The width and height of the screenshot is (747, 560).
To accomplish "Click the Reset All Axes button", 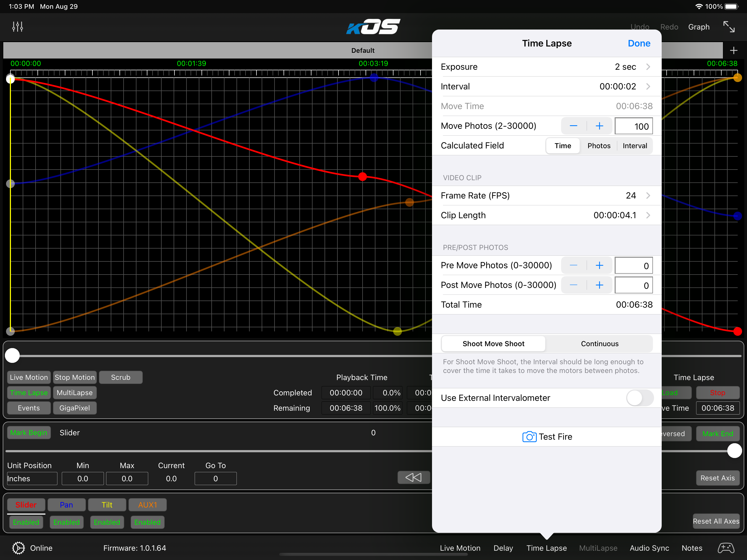I will point(716,521).
